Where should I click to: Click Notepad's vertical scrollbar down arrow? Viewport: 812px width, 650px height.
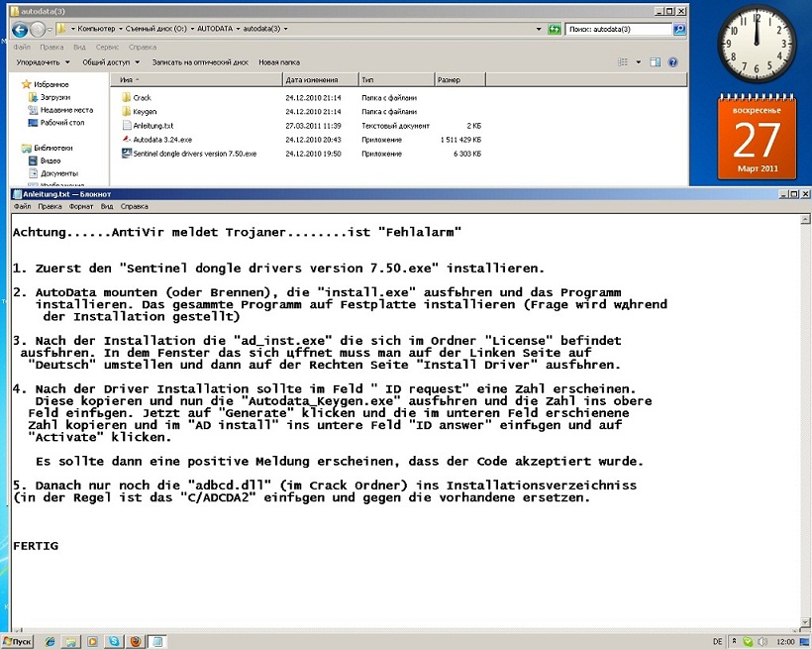[x=805, y=621]
